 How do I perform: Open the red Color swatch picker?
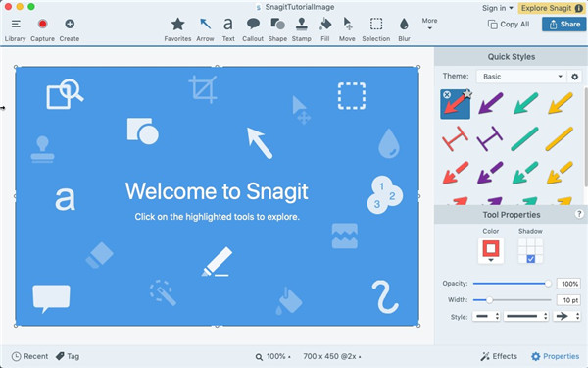point(491,250)
